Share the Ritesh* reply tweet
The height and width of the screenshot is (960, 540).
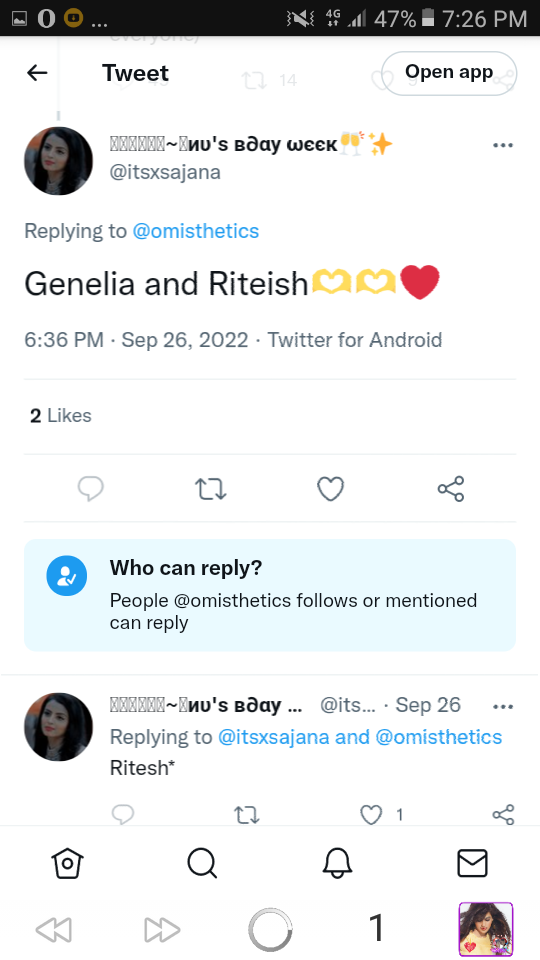(x=503, y=814)
